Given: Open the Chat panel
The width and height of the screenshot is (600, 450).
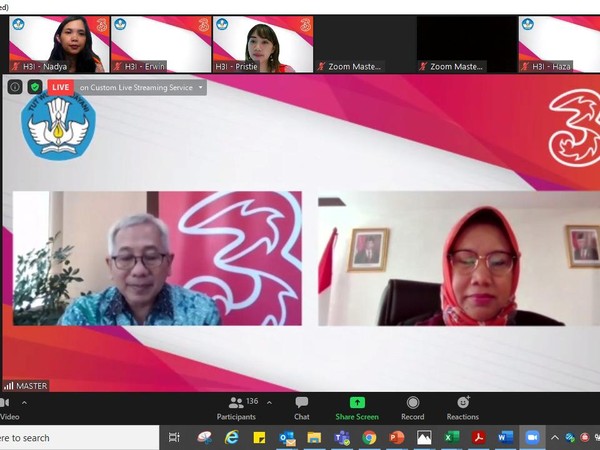Looking at the screenshot, I should [x=302, y=409].
